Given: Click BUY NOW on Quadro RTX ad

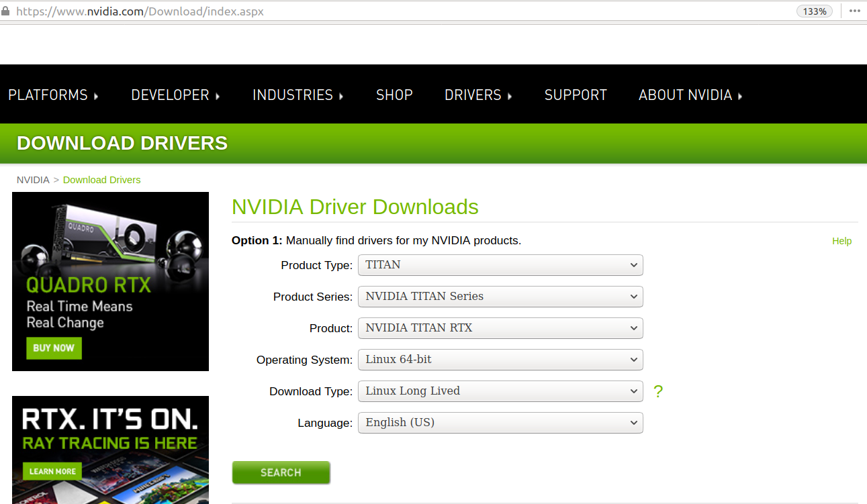Looking at the screenshot, I should (54, 348).
